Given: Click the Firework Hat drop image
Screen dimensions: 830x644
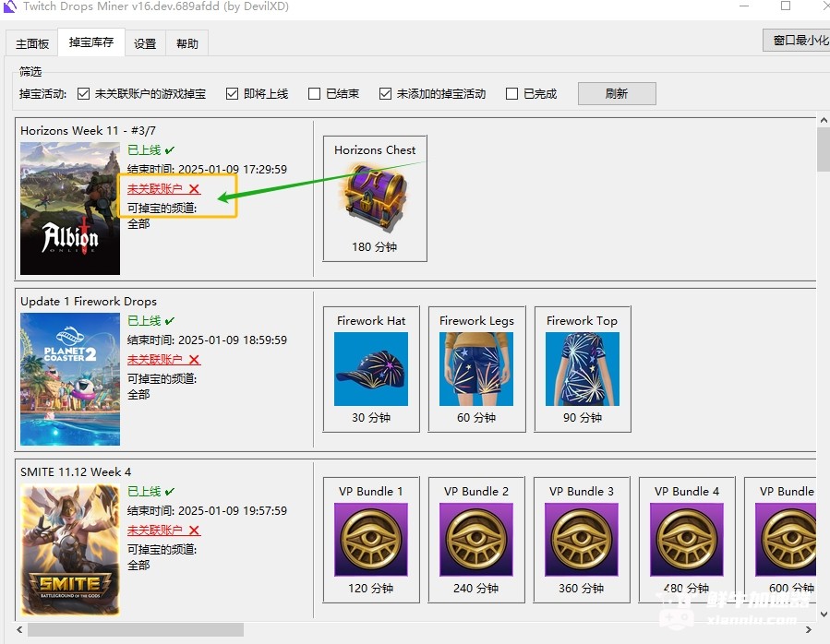Looking at the screenshot, I should pos(371,369).
